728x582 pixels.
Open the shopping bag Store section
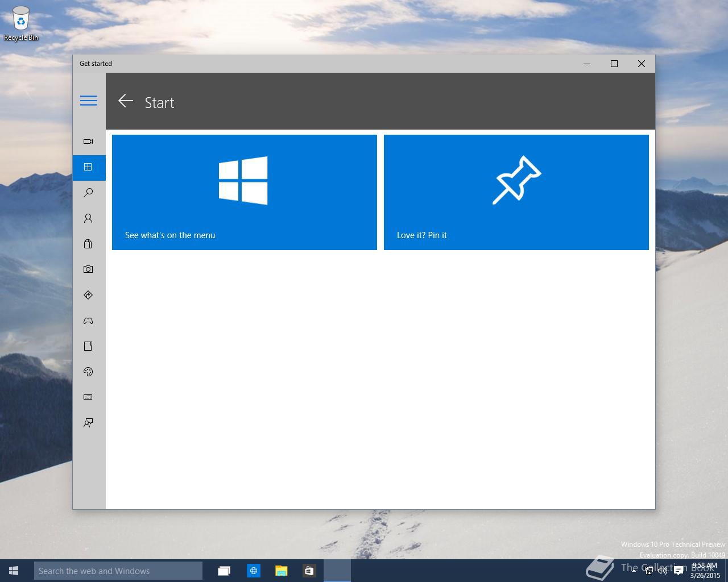pos(88,244)
